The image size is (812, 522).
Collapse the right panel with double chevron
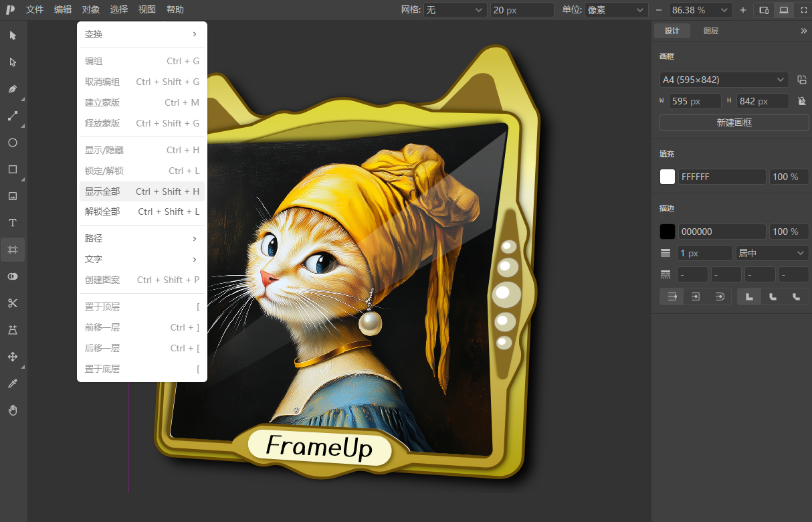tap(804, 31)
